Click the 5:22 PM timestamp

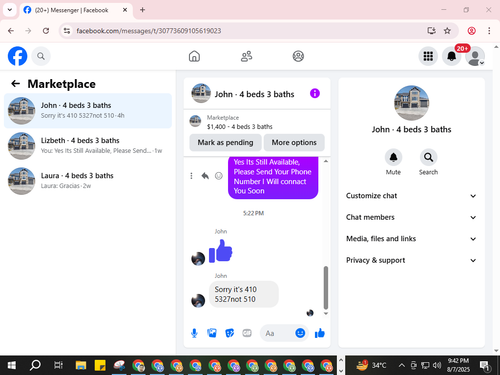coord(253,213)
